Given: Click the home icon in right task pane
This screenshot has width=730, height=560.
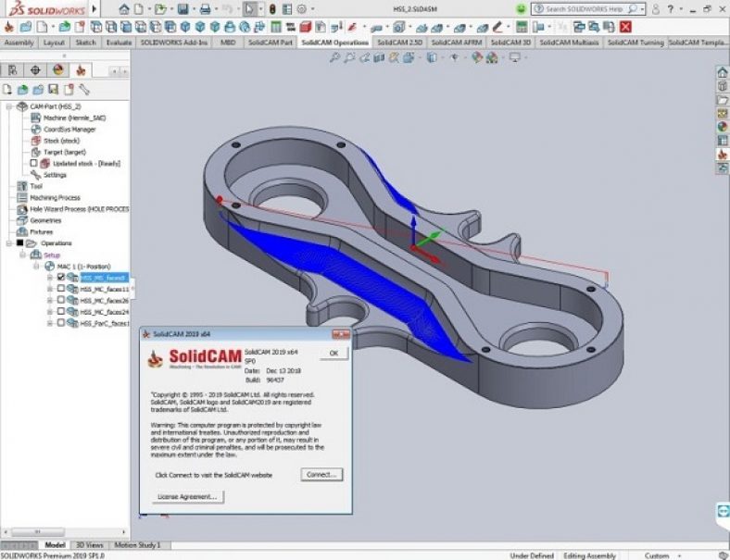Looking at the screenshot, I should coord(722,72).
